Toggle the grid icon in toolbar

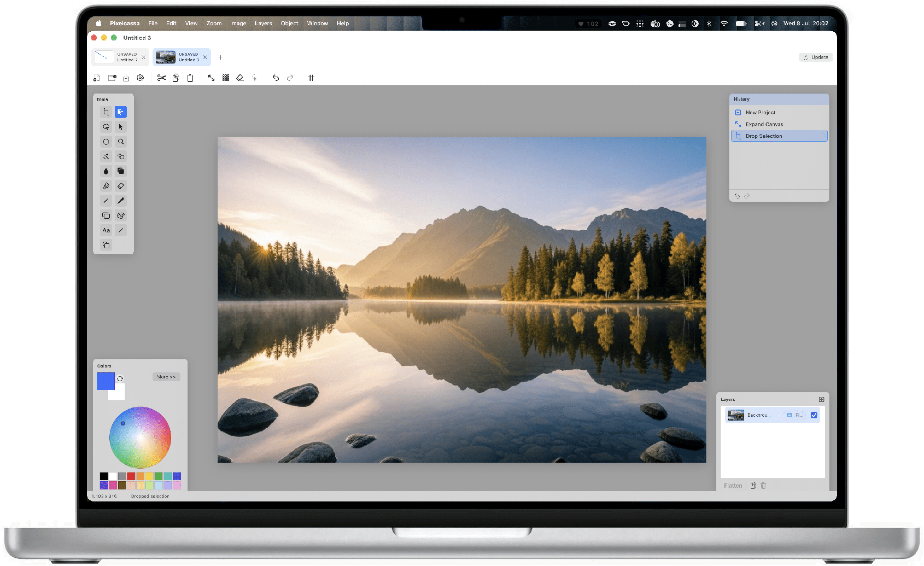311,78
